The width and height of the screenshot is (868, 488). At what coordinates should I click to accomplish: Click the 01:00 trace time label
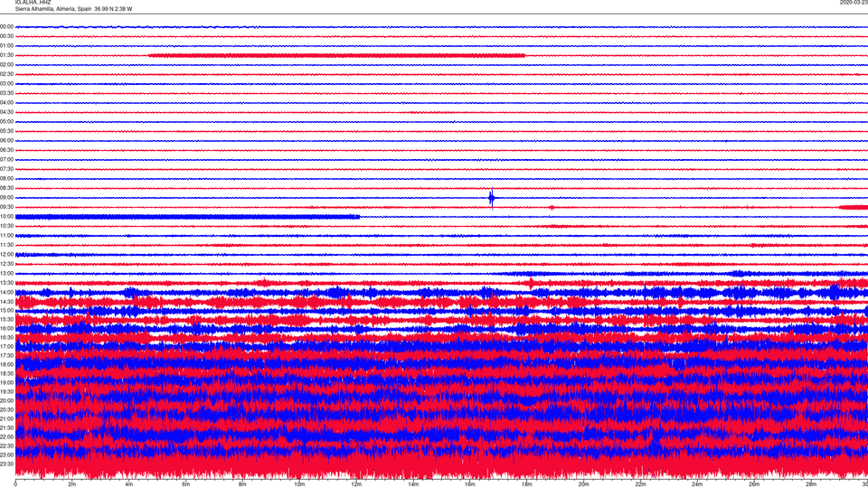coord(6,45)
